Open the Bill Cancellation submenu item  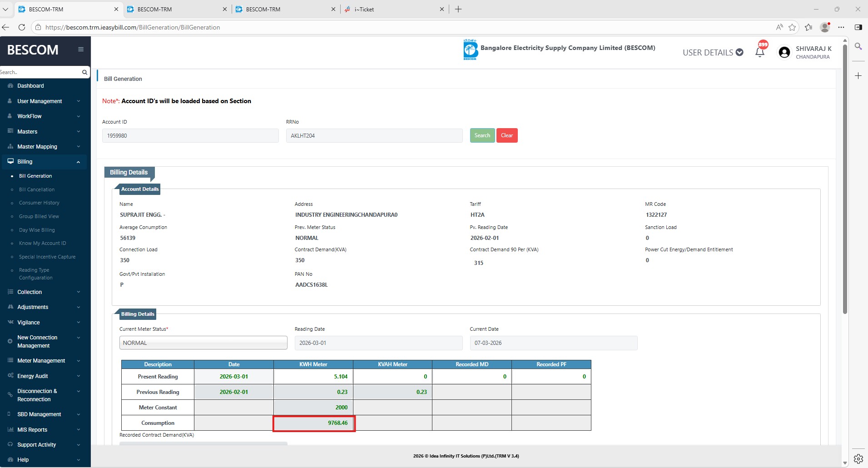37,189
